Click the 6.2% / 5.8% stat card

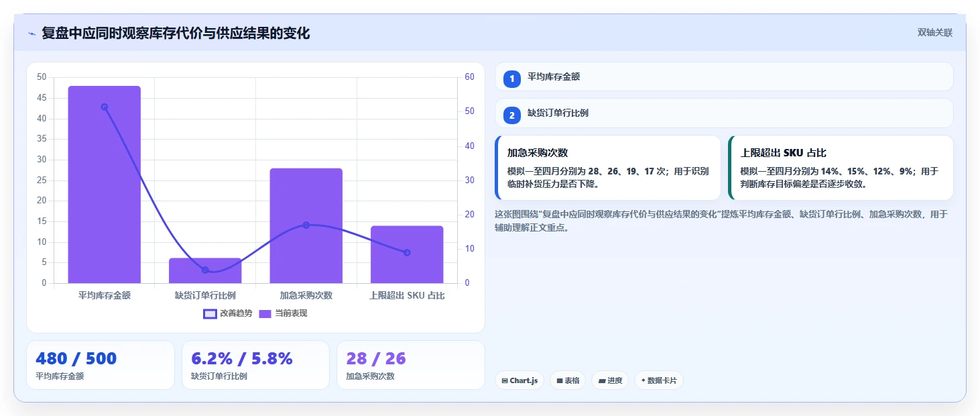(x=255, y=365)
